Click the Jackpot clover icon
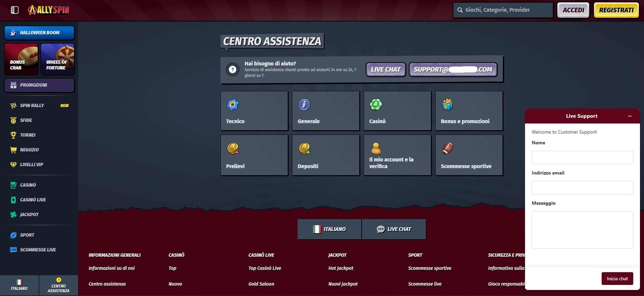Viewport: 644px width, 296px height. click(x=13, y=214)
